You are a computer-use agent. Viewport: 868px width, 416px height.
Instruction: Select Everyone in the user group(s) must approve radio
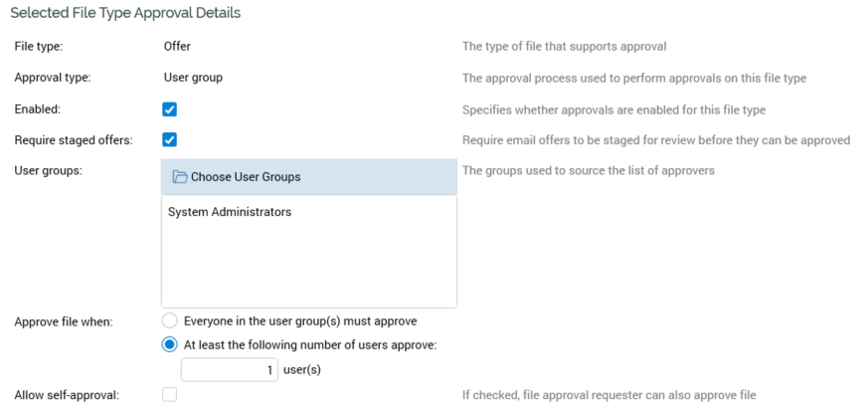click(x=169, y=321)
